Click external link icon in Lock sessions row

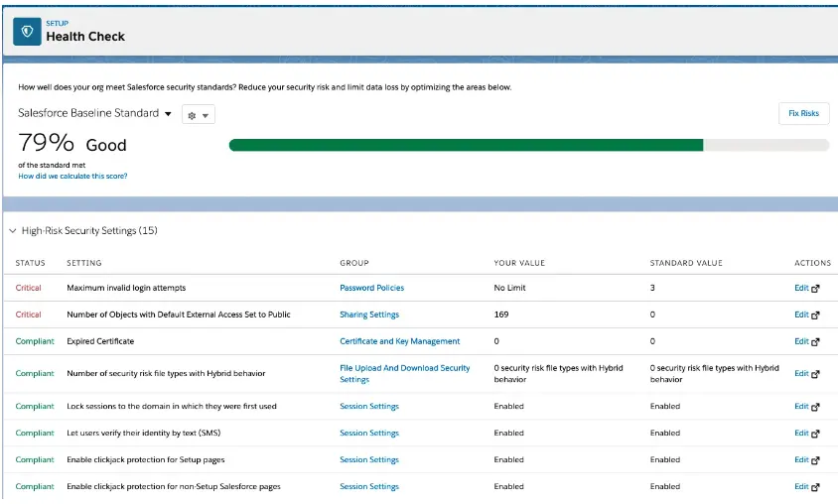click(x=815, y=408)
